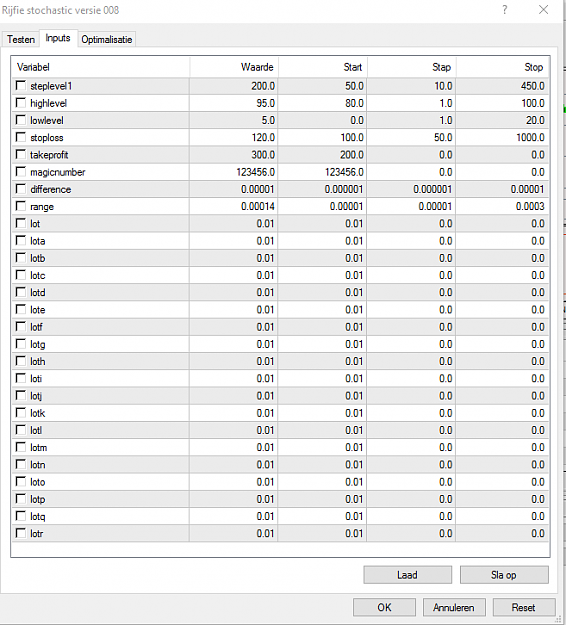Select the lotd variable name
Screen dimensions: 566x625
pyautogui.click(x=37, y=293)
